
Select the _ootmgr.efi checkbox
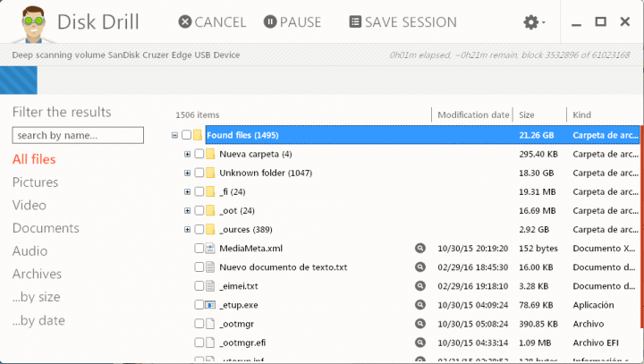pyautogui.click(x=199, y=343)
